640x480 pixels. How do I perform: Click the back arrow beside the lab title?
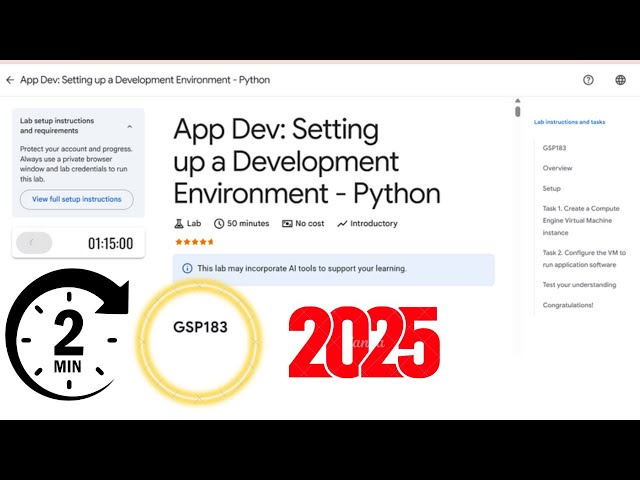tap(10, 80)
